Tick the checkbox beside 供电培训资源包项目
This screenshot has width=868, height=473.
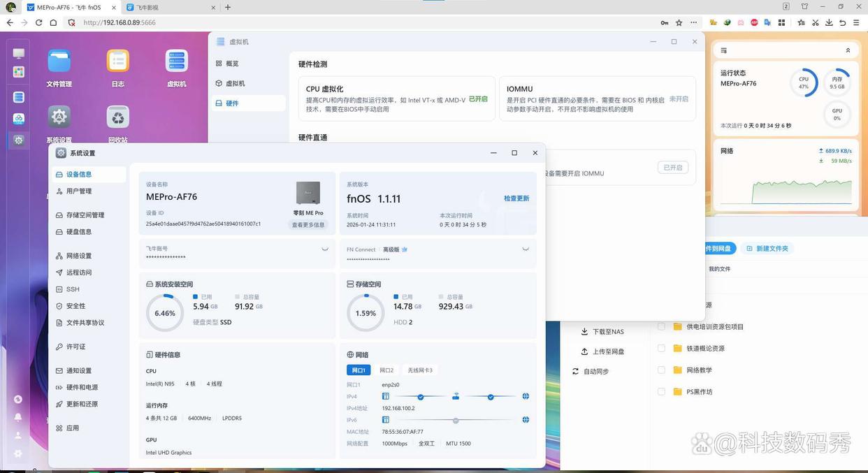(661, 326)
